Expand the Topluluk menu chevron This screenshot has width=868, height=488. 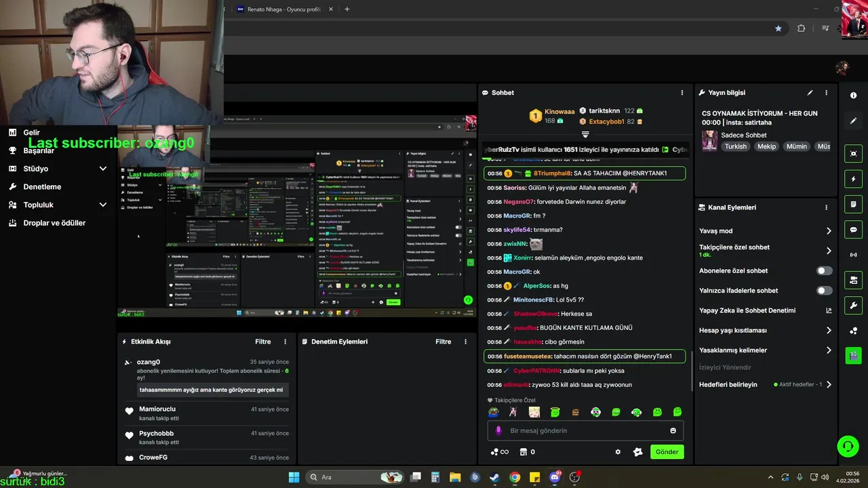click(x=102, y=205)
